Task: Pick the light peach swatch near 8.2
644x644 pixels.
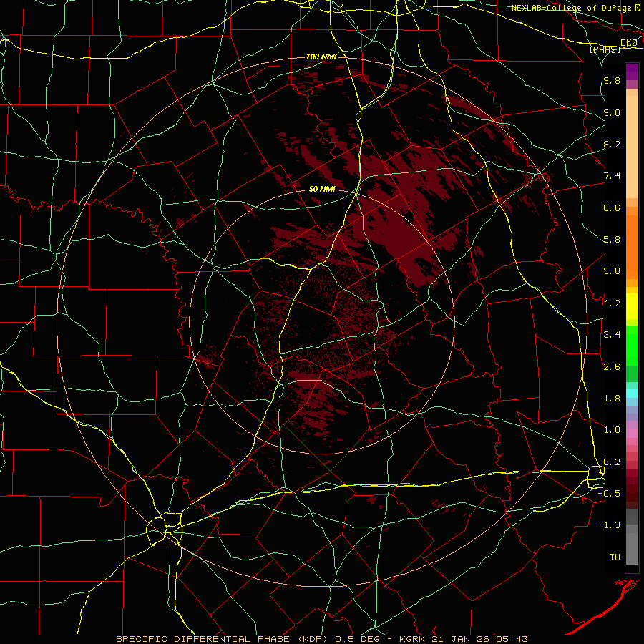Action: [632, 147]
